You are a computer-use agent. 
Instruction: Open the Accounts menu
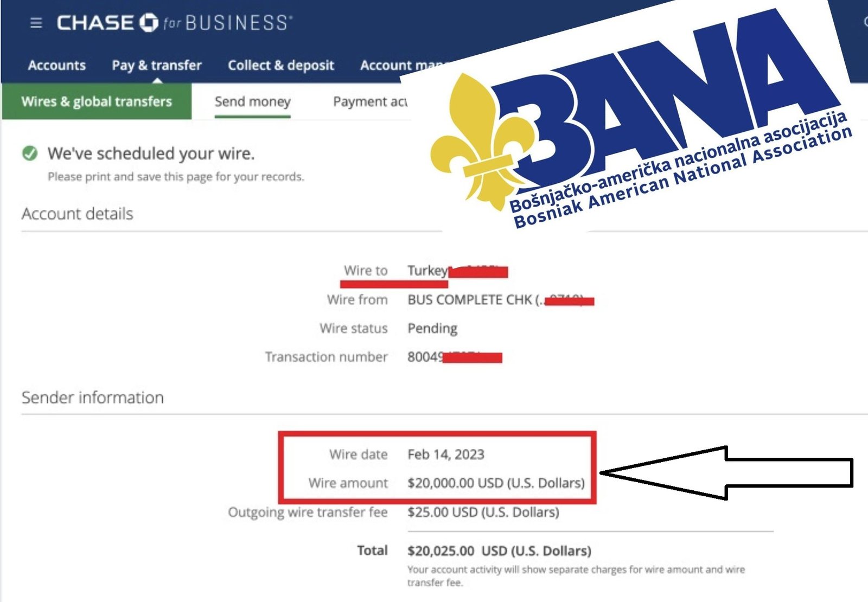(57, 66)
